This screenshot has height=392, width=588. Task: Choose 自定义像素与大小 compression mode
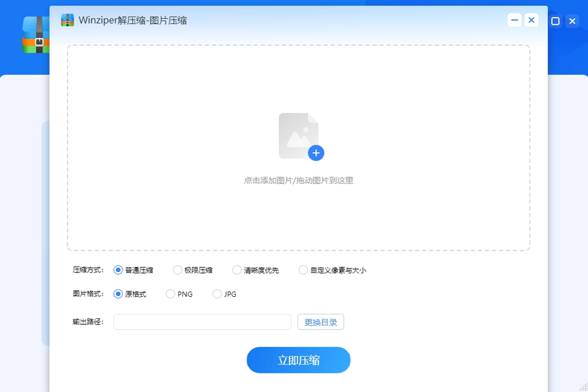point(303,270)
